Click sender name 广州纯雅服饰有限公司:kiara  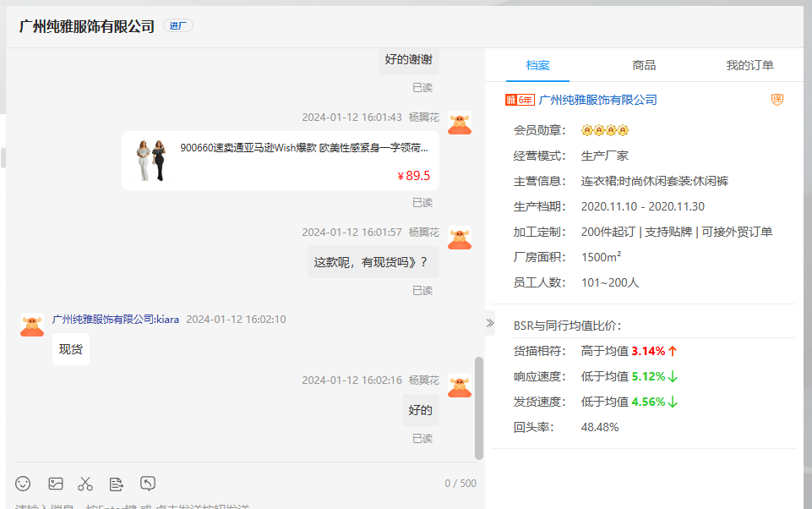pos(116,320)
